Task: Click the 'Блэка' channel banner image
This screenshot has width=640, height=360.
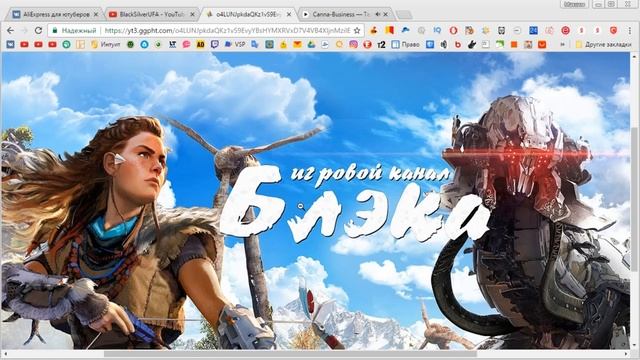Action: coord(316,200)
